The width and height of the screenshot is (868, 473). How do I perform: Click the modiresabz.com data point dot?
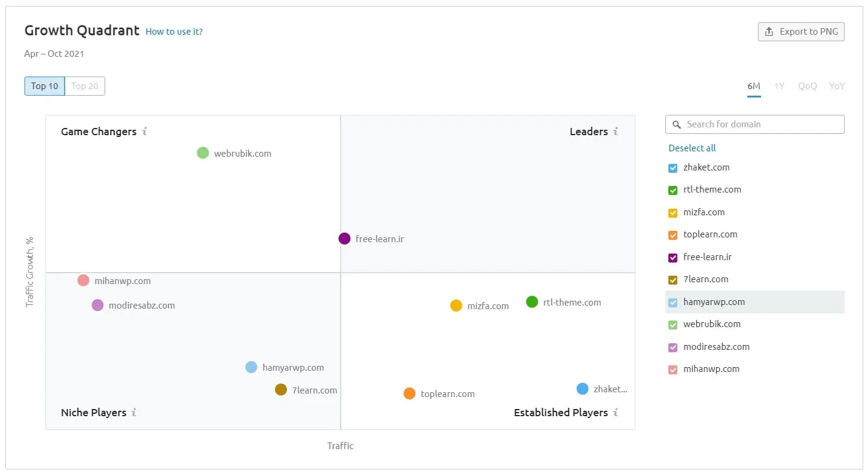(97, 305)
